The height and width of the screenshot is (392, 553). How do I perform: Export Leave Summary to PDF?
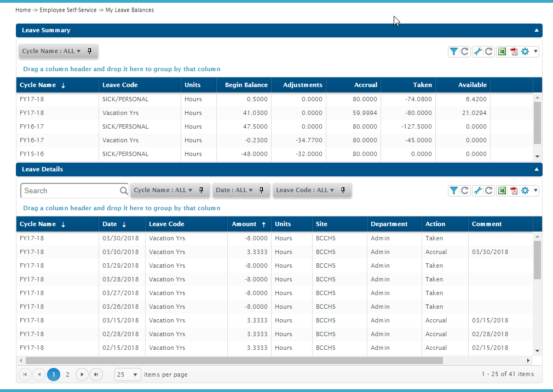pos(514,51)
